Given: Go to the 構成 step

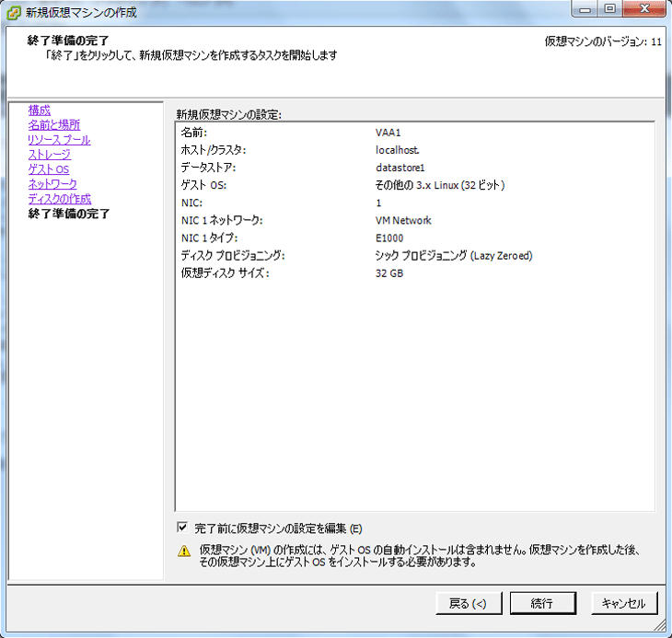Looking at the screenshot, I should pos(40,110).
